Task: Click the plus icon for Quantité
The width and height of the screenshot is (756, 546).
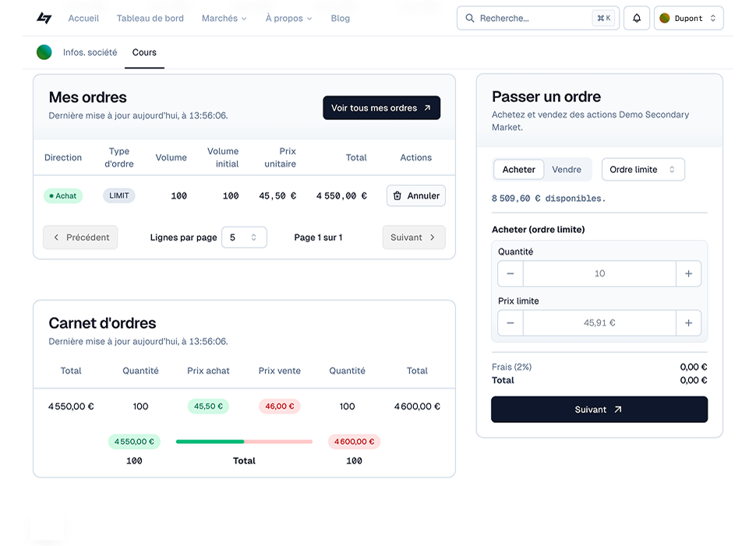Action: pyautogui.click(x=688, y=273)
